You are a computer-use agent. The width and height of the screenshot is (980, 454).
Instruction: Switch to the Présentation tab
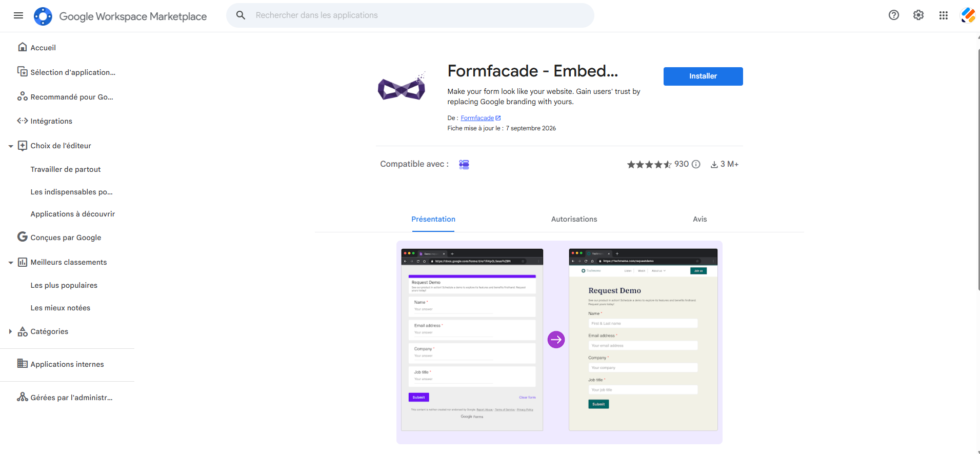[433, 219]
